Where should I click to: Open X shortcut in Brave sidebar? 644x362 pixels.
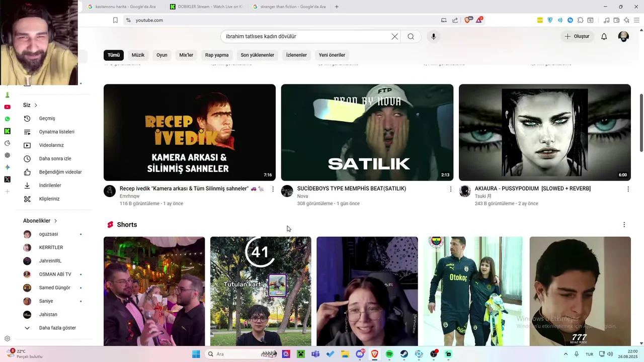(x=7, y=179)
